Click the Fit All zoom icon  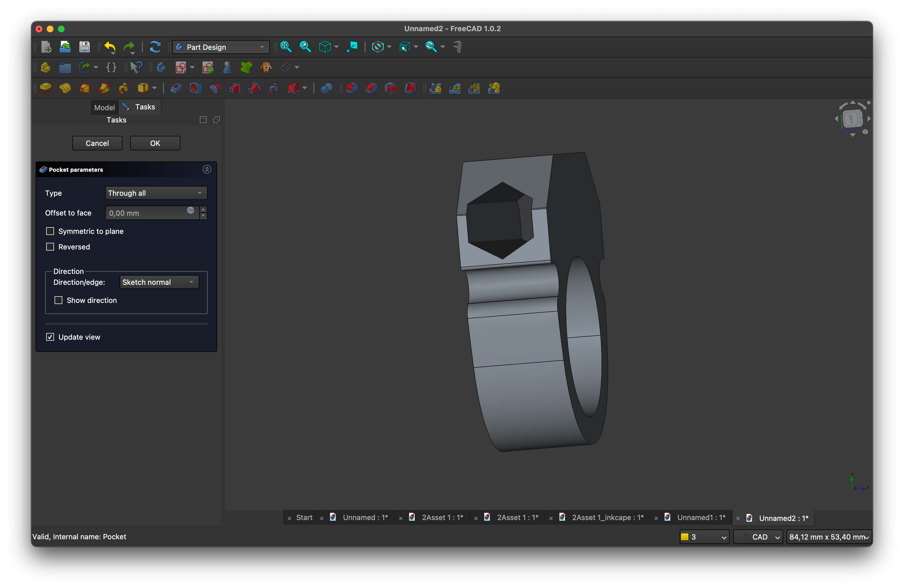(286, 47)
